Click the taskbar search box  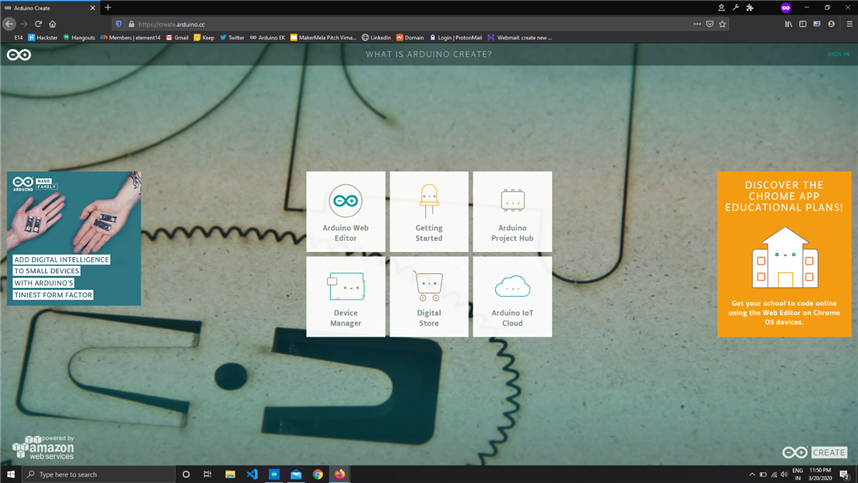tap(98, 474)
